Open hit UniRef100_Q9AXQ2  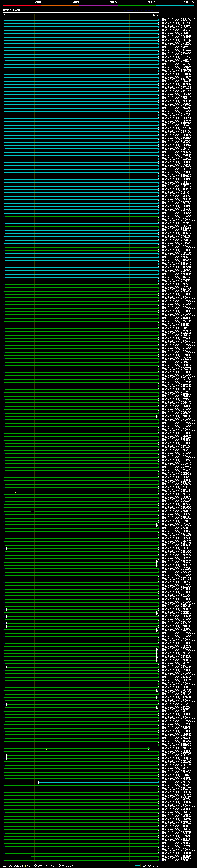[x=177, y=40]
